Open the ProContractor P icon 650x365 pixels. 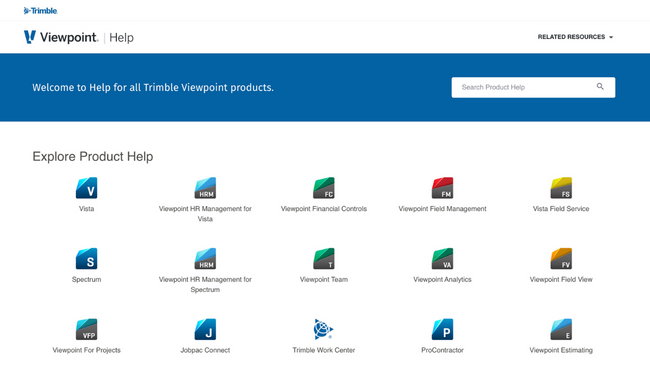[x=442, y=329]
